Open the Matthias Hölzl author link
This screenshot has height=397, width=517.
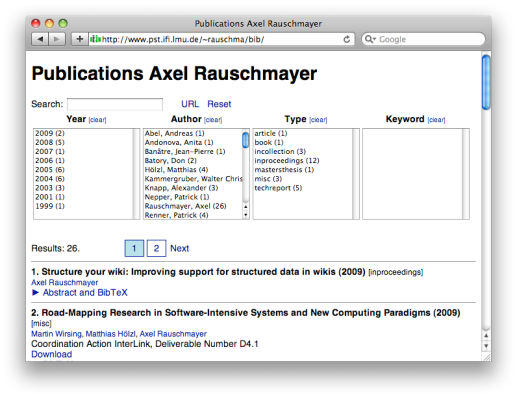(111, 334)
